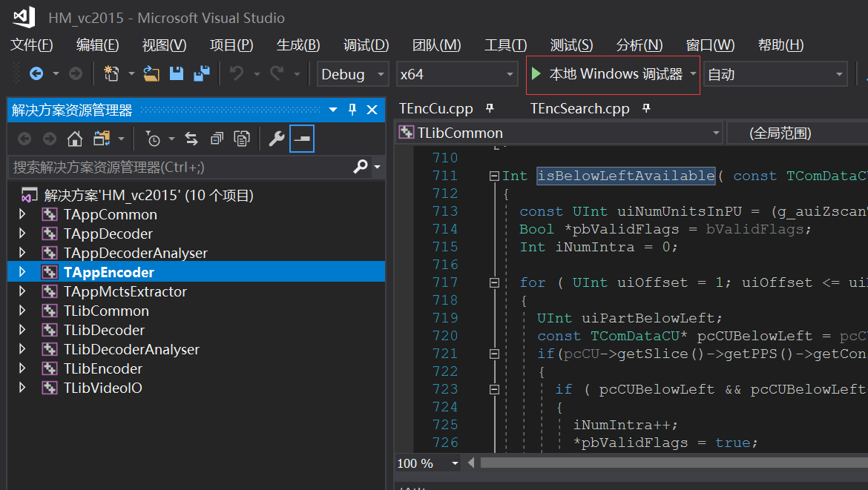Click the Show All Files icon

(242, 139)
